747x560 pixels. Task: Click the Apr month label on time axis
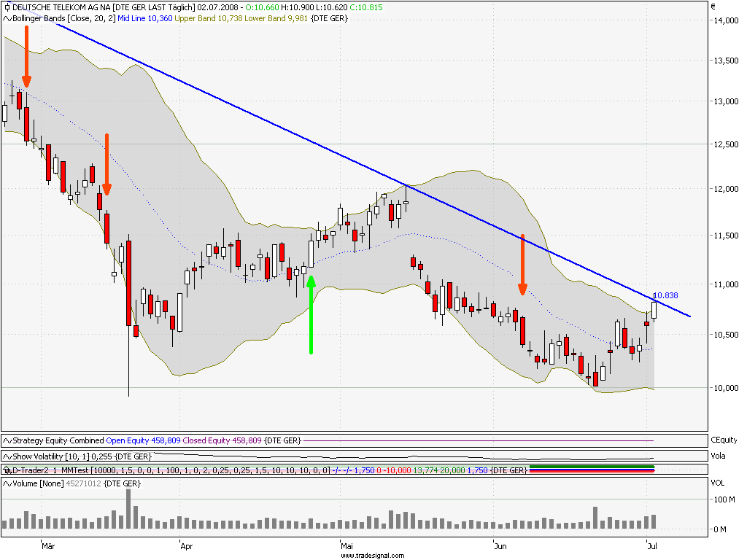coord(186,546)
